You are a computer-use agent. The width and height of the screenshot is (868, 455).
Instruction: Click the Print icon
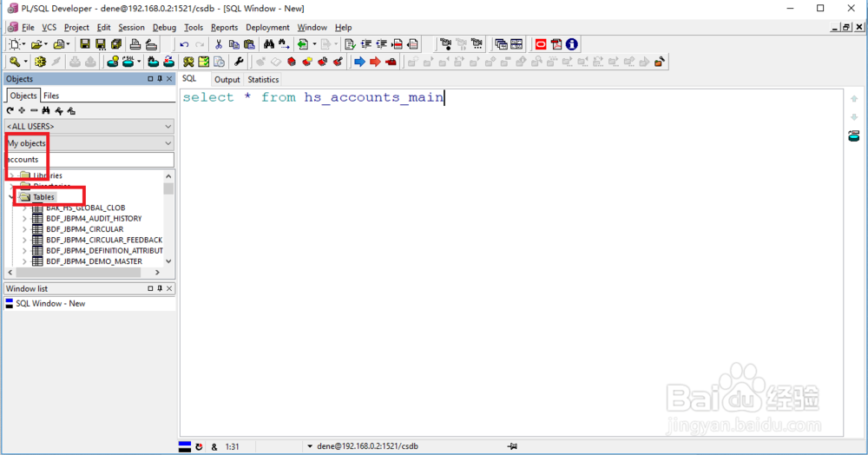135,44
